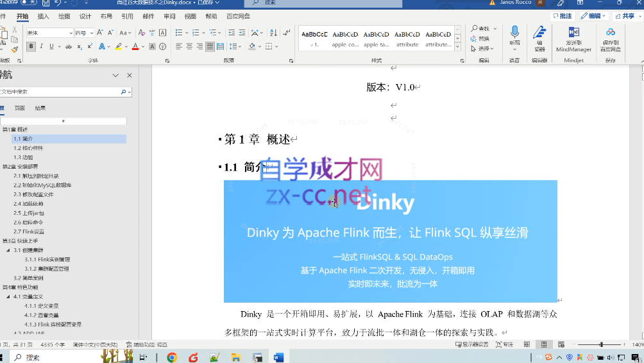
Task: Click the 查找 find button
Action: (480, 28)
